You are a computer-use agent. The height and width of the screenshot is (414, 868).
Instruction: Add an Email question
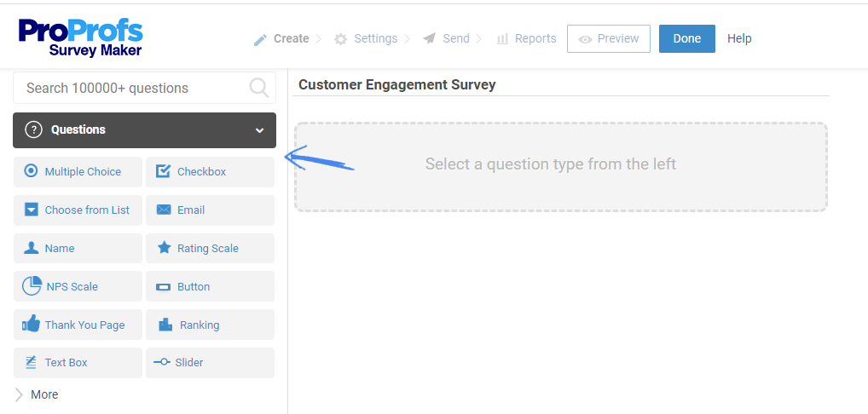[211, 210]
